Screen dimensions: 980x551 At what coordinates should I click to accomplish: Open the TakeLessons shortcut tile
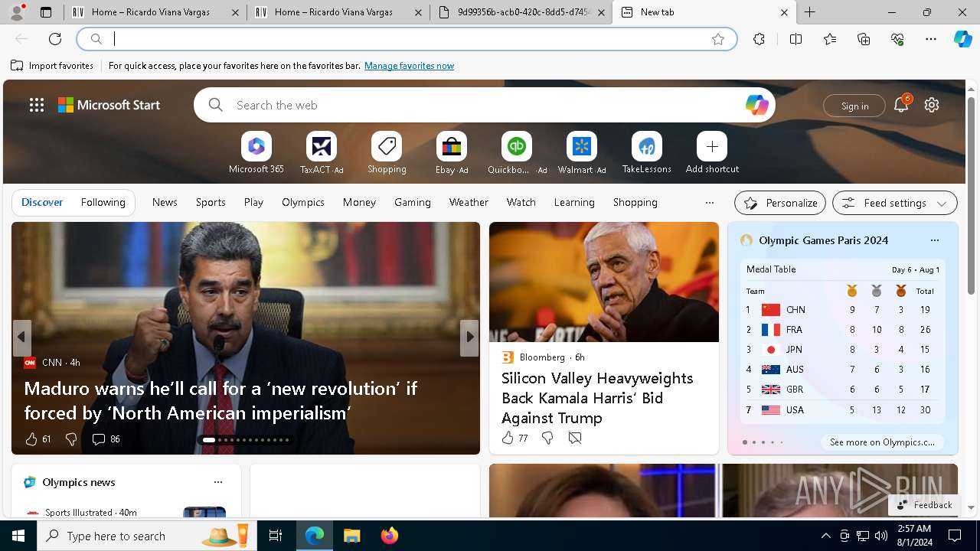point(647,146)
